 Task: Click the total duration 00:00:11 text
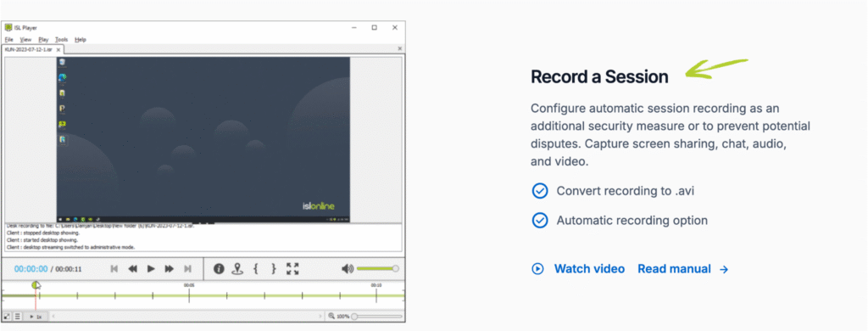tap(69, 269)
